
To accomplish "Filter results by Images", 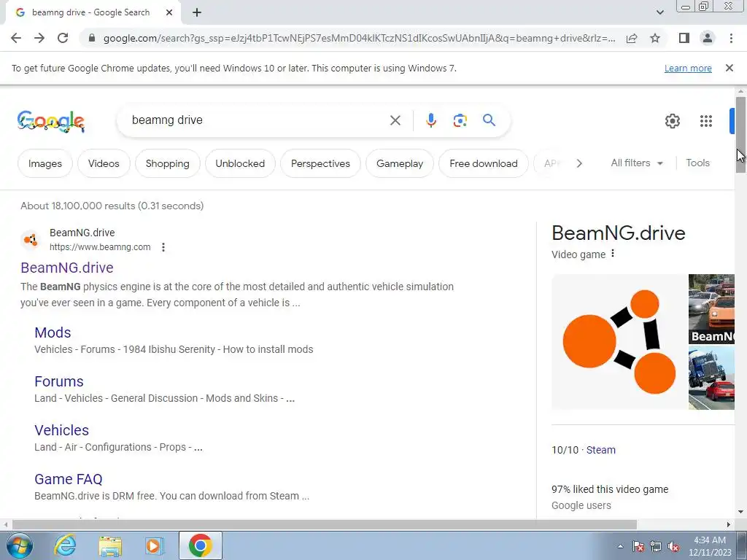I will pos(45,163).
